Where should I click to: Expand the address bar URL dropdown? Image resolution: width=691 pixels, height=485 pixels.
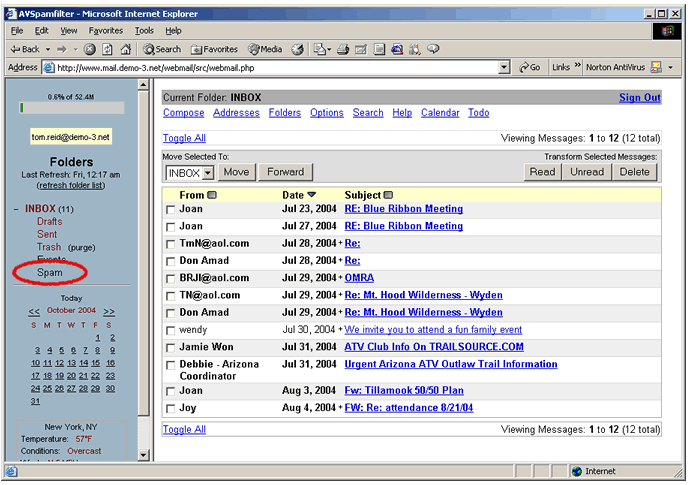[x=504, y=68]
